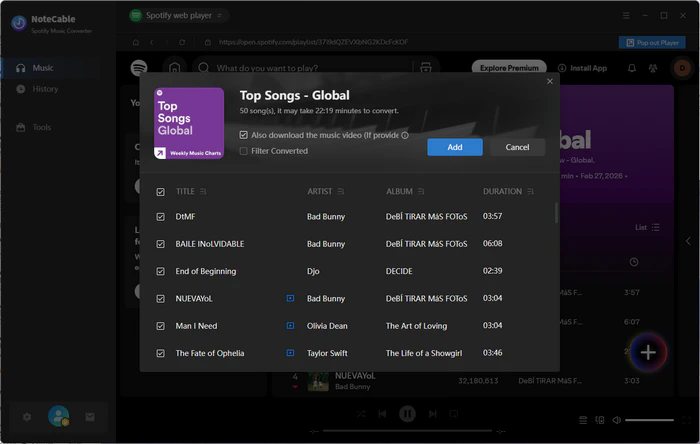This screenshot has width=700, height=444.
Task: Click the Add button
Action: 454,147
